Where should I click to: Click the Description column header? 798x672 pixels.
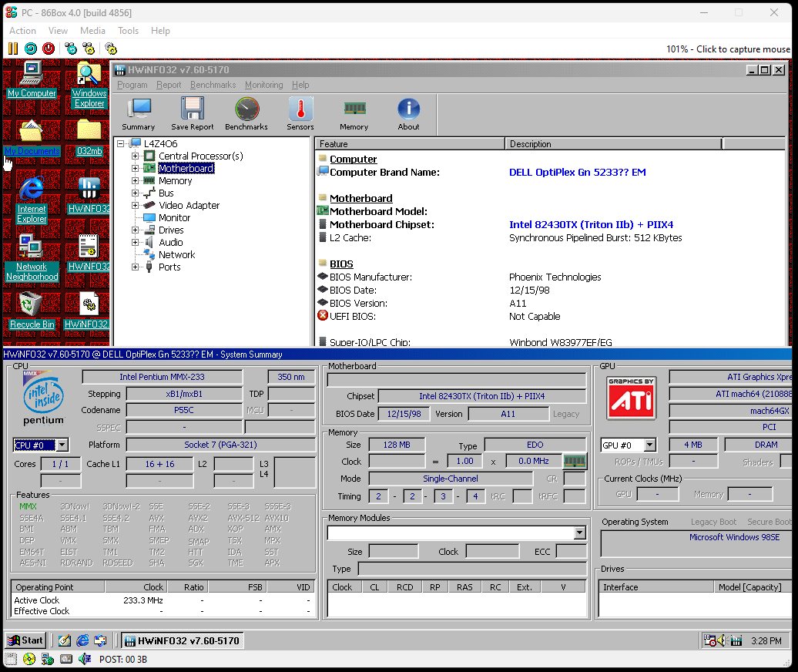[613, 144]
